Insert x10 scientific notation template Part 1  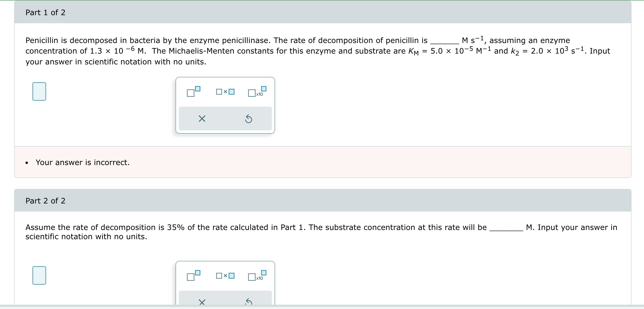pos(257,91)
